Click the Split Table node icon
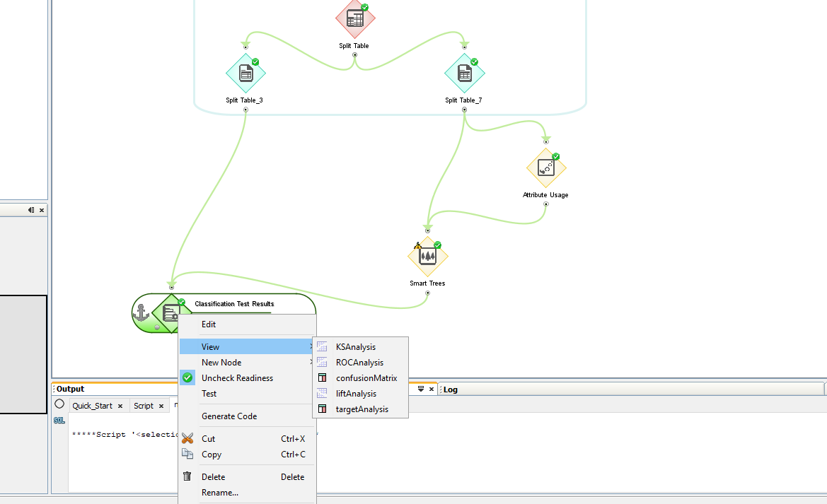Screen dimensions: 827x504 pyautogui.click(x=354, y=19)
